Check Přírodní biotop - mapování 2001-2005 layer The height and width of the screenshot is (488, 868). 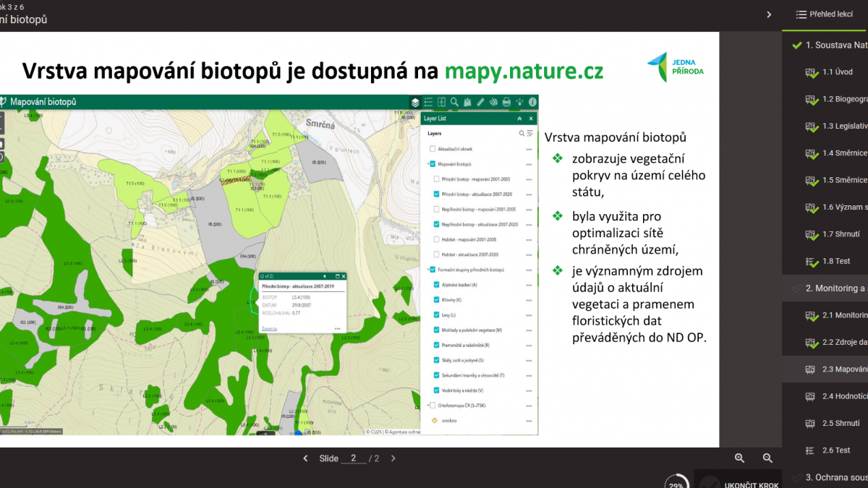tap(437, 179)
